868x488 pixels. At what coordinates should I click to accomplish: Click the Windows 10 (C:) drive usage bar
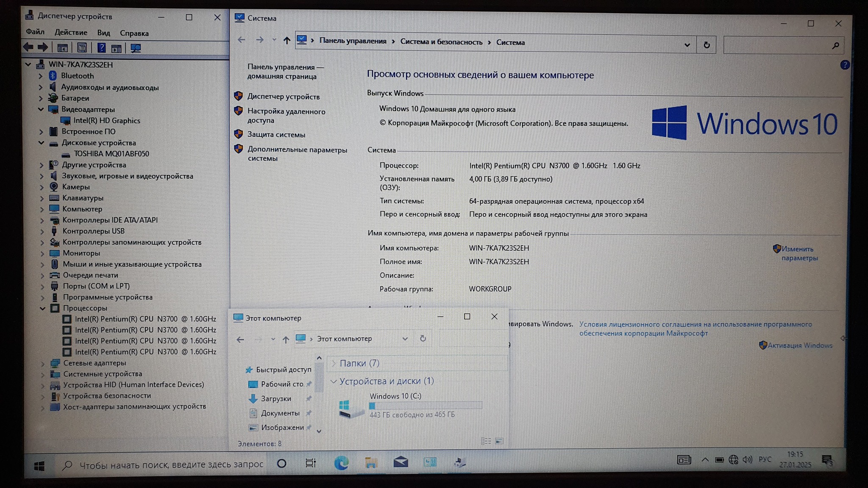pyautogui.click(x=425, y=406)
